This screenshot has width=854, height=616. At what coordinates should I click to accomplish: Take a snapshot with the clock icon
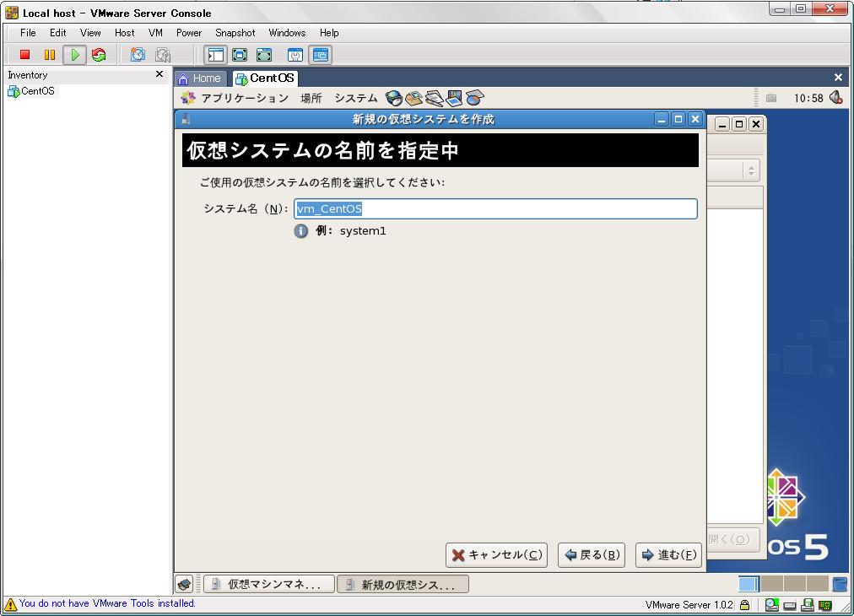tap(138, 55)
